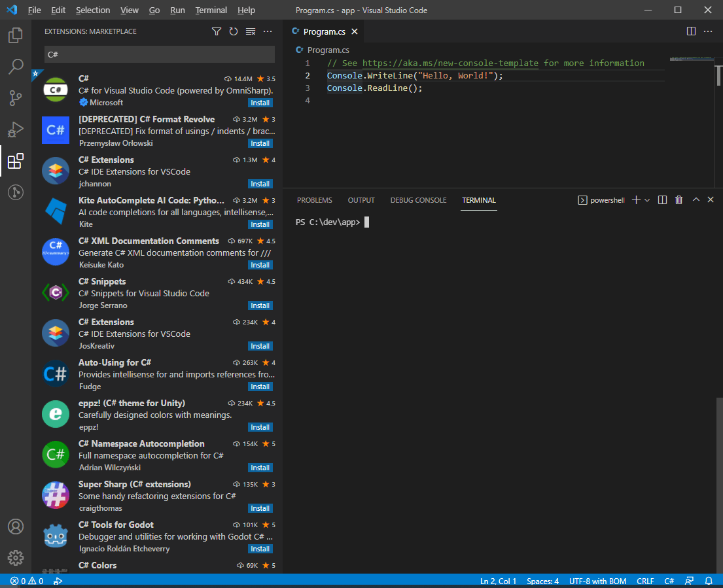Kill the terminal with trash icon

tap(679, 200)
